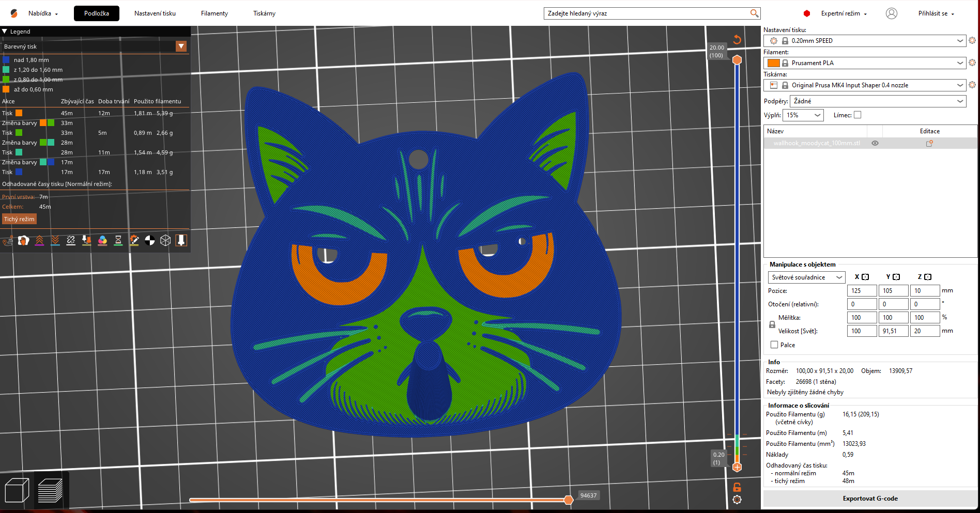This screenshot has height=513, width=980.
Task: Click the search magnifier icon
Action: [754, 13]
